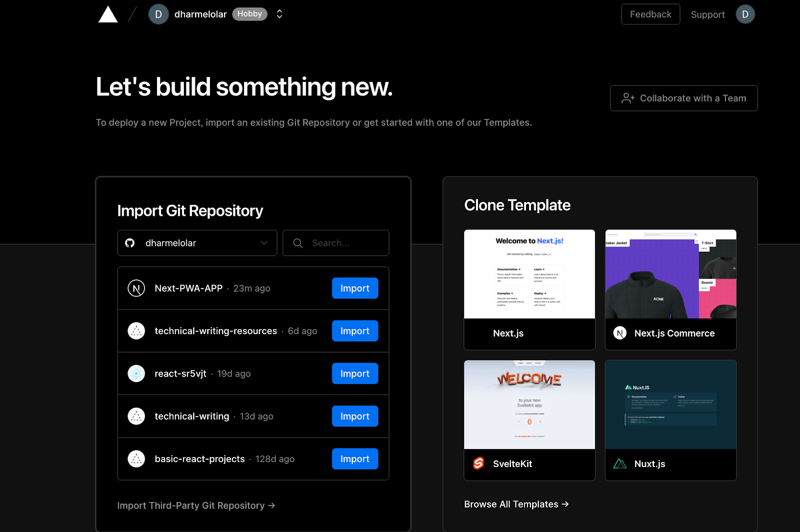This screenshot has height=532, width=800.
Task: Click the Vercel triangle logo
Action: click(108, 14)
